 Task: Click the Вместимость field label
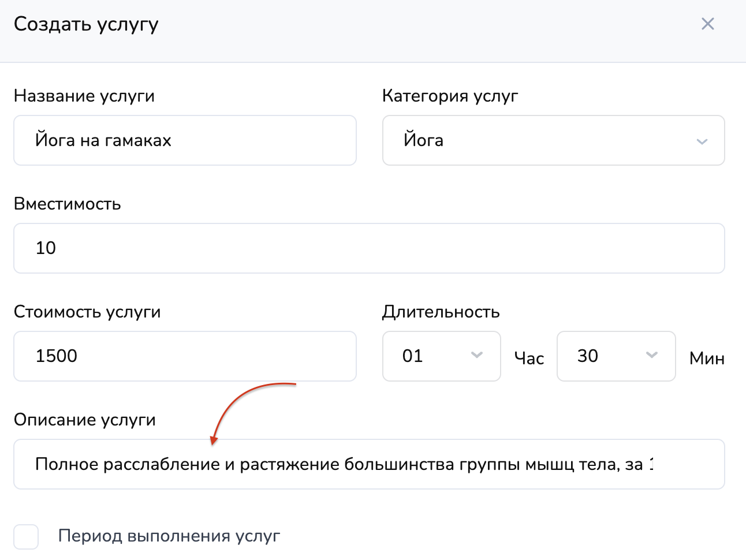tap(68, 204)
